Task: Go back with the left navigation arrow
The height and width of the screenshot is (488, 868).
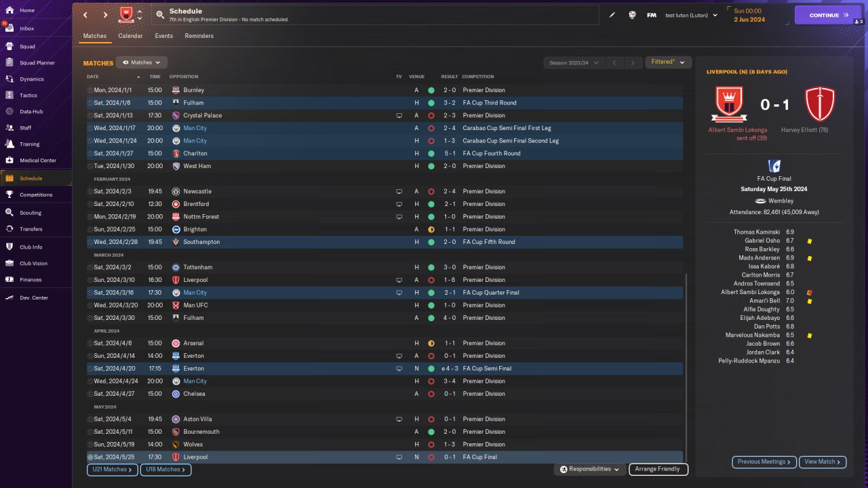Action: click(x=85, y=15)
